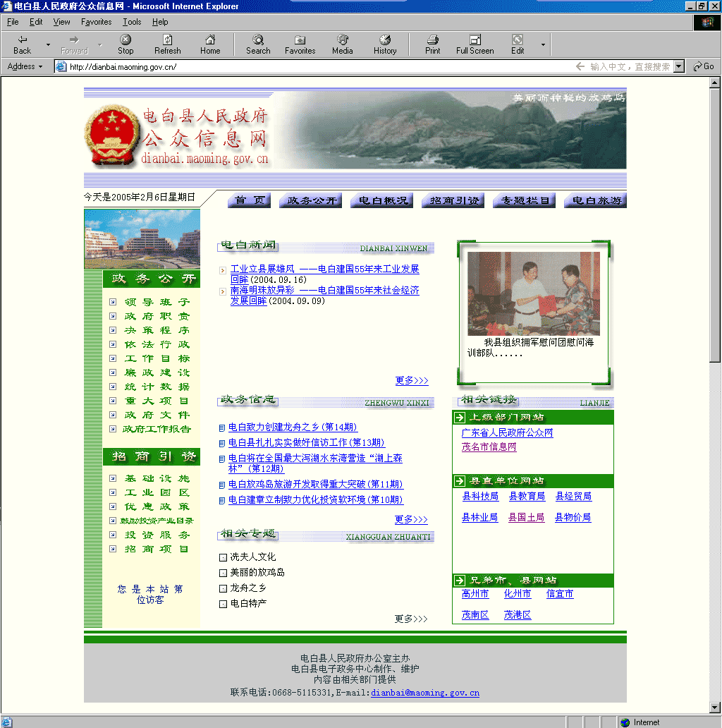
Task: Click the news photo thumbnail
Action: pyautogui.click(x=534, y=293)
